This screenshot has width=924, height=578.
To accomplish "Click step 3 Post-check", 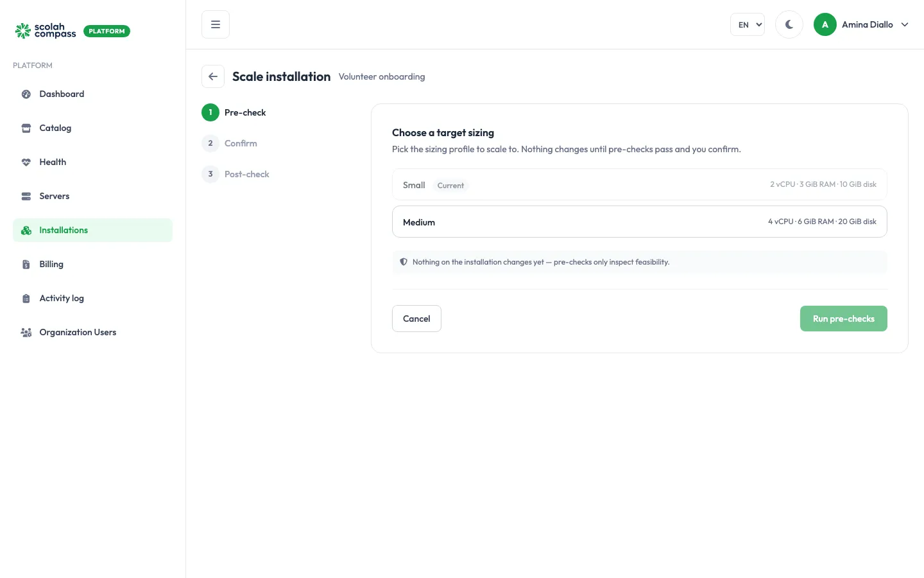I will [x=235, y=174].
